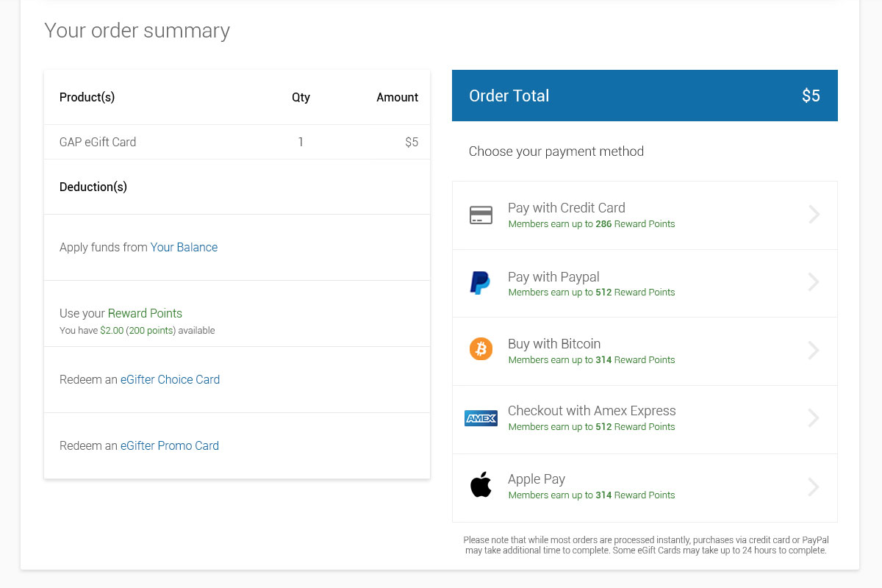
Task: Click the Amount column header
Action: (397, 97)
